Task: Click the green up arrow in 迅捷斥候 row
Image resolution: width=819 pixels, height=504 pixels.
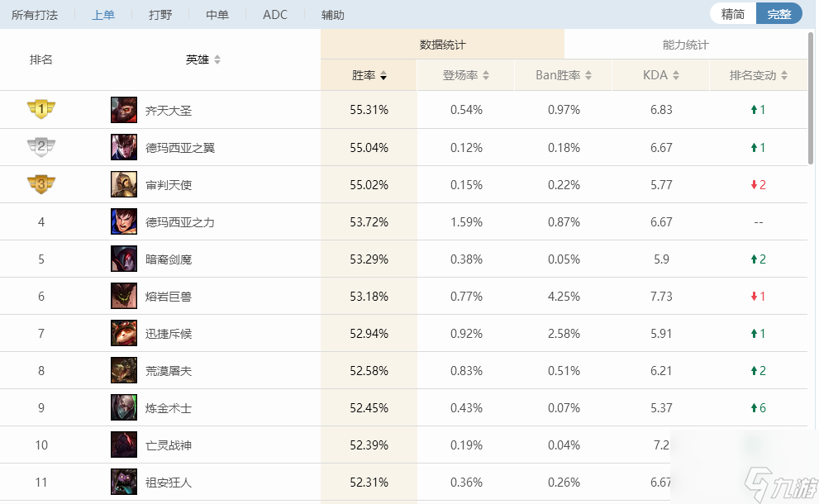Action: pos(754,334)
